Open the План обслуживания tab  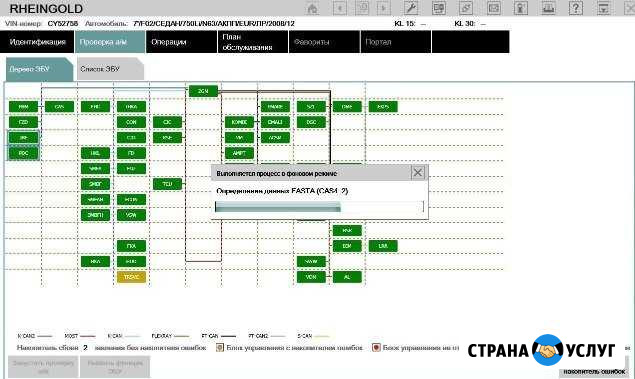(253, 42)
